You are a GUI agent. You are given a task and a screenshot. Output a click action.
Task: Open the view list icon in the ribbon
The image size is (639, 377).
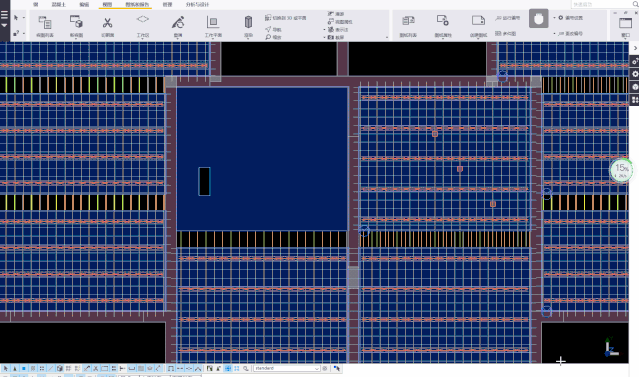click(x=44, y=25)
